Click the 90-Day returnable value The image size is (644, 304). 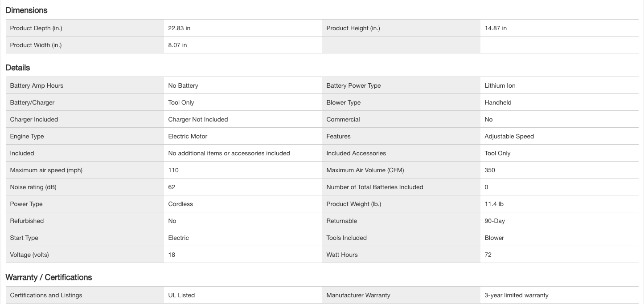pyautogui.click(x=495, y=221)
